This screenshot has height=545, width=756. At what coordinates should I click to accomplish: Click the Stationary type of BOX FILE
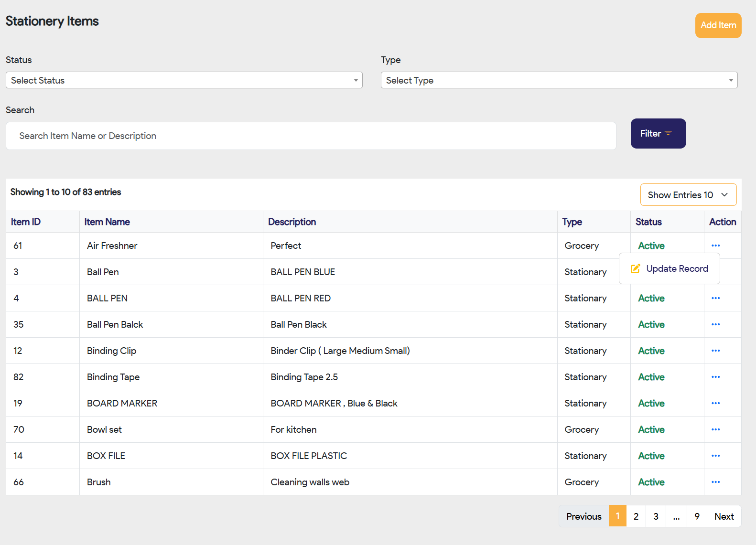(585, 456)
